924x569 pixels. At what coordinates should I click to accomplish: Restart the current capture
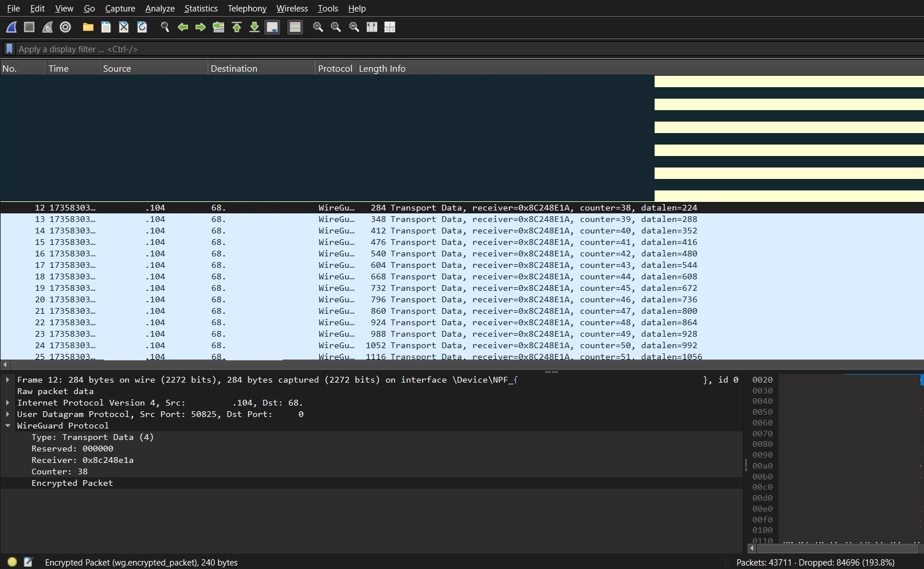[48, 27]
